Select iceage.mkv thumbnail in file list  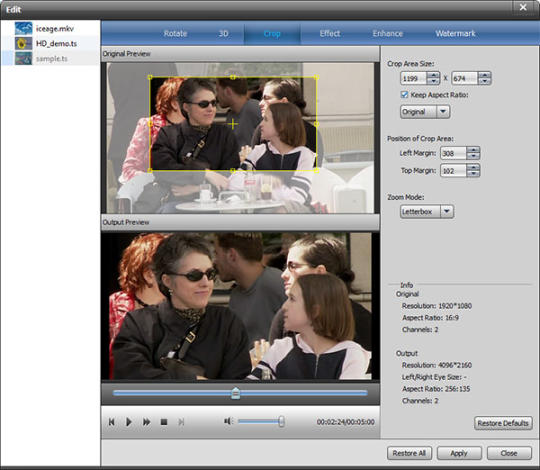pyautogui.click(x=23, y=28)
